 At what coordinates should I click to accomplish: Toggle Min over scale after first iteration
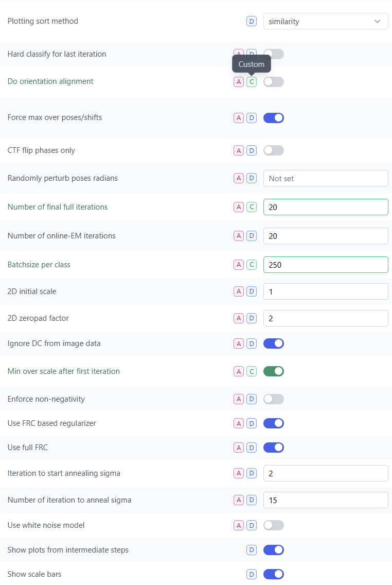point(274,371)
